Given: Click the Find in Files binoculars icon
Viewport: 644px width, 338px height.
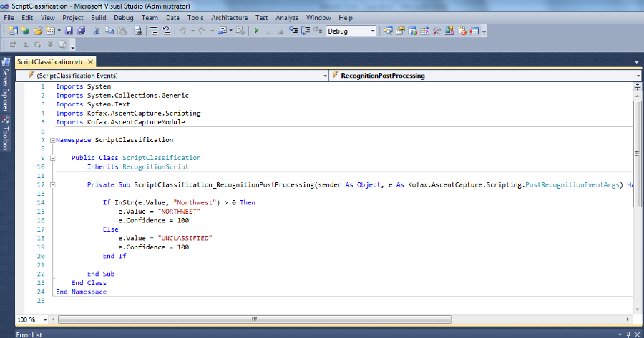Looking at the screenshot, I should pos(138,31).
